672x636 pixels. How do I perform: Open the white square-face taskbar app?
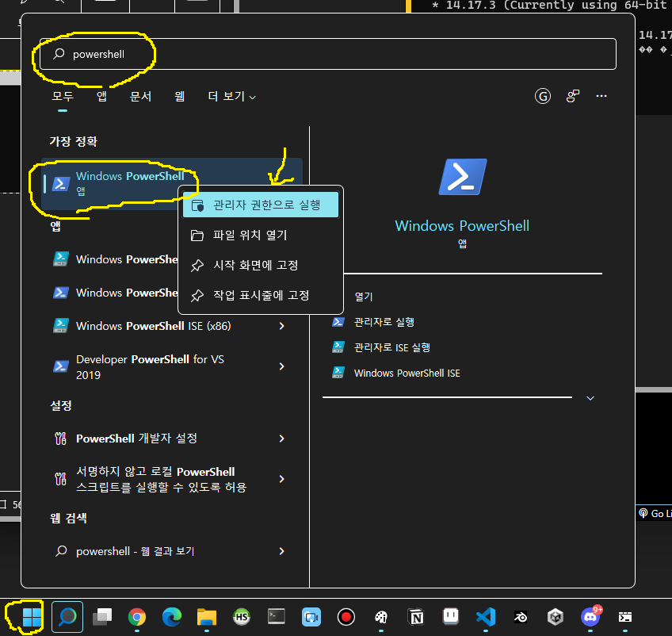(450, 616)
